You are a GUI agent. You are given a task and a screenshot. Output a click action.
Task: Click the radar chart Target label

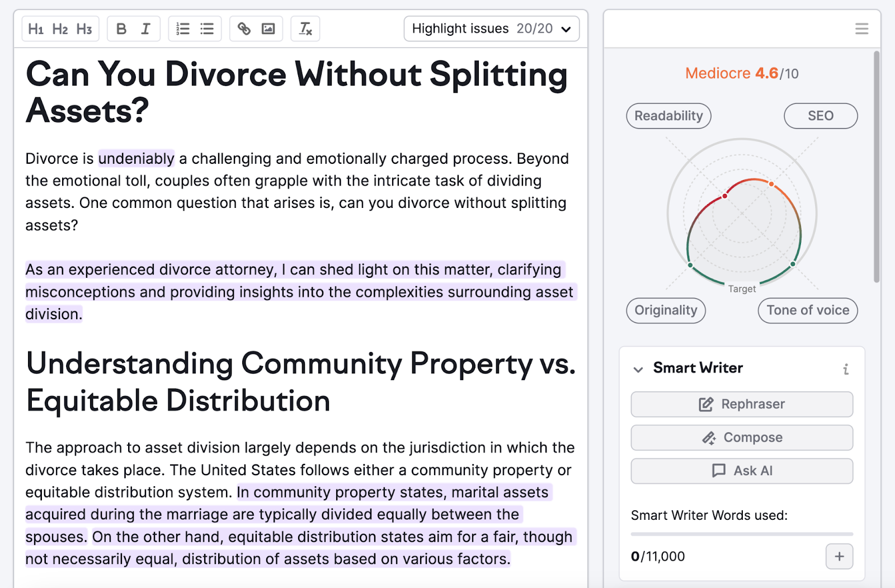pyautogui.click(x=742, y=289)
